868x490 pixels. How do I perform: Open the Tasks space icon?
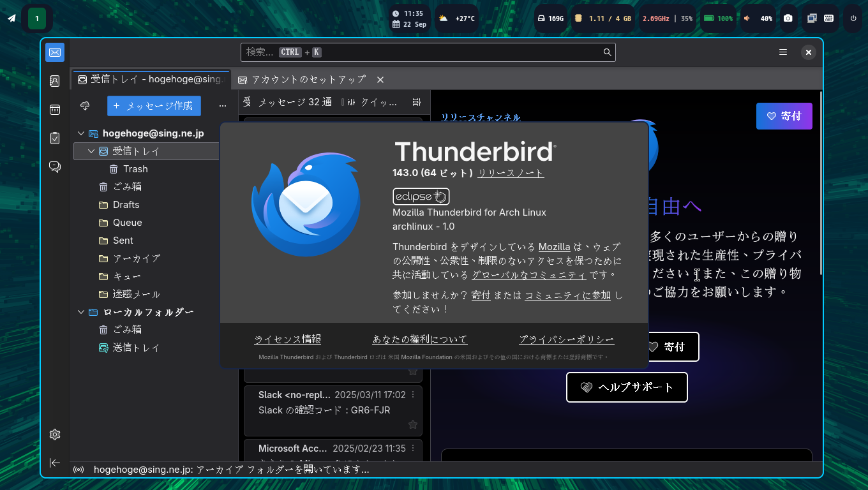(55, 138)
